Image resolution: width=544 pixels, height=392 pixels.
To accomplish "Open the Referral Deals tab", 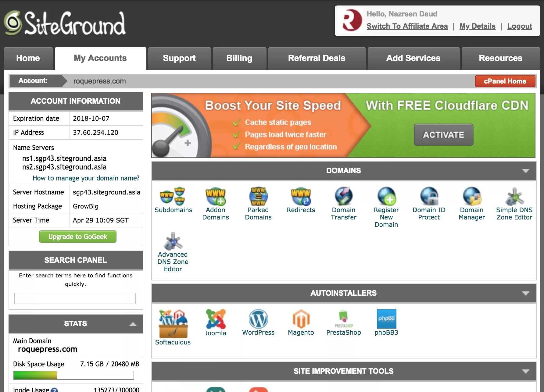I will click(317, 58).
